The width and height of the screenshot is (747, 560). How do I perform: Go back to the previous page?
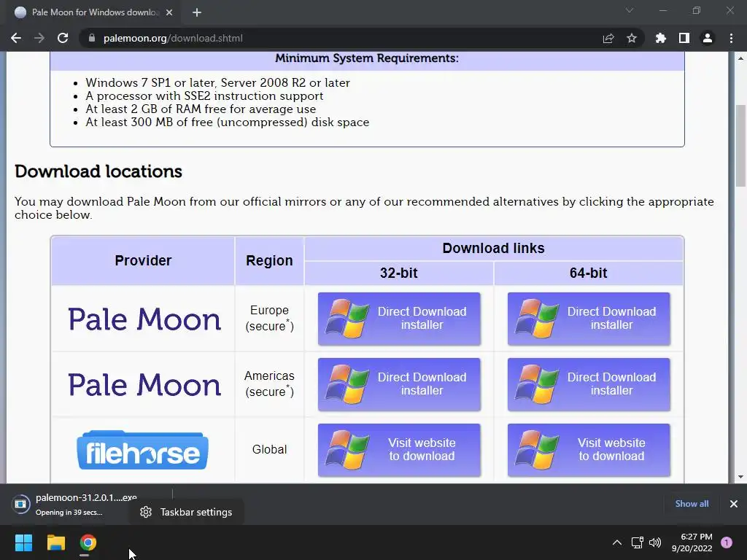[x=16, y=38]
